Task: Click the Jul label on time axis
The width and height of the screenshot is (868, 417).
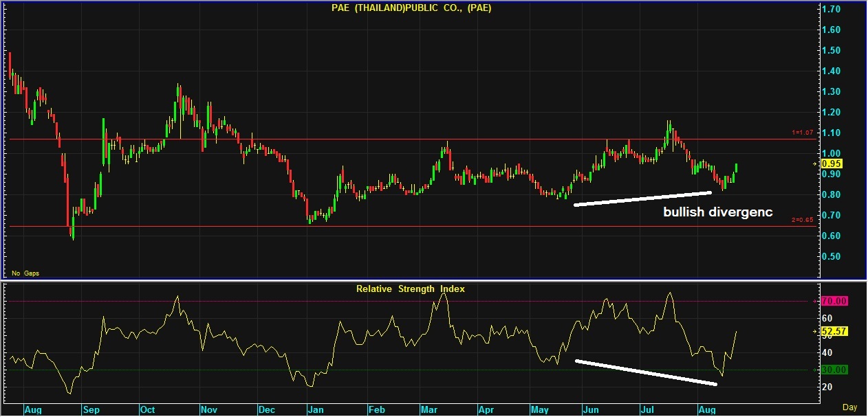Action: click(x=648, y=409)
